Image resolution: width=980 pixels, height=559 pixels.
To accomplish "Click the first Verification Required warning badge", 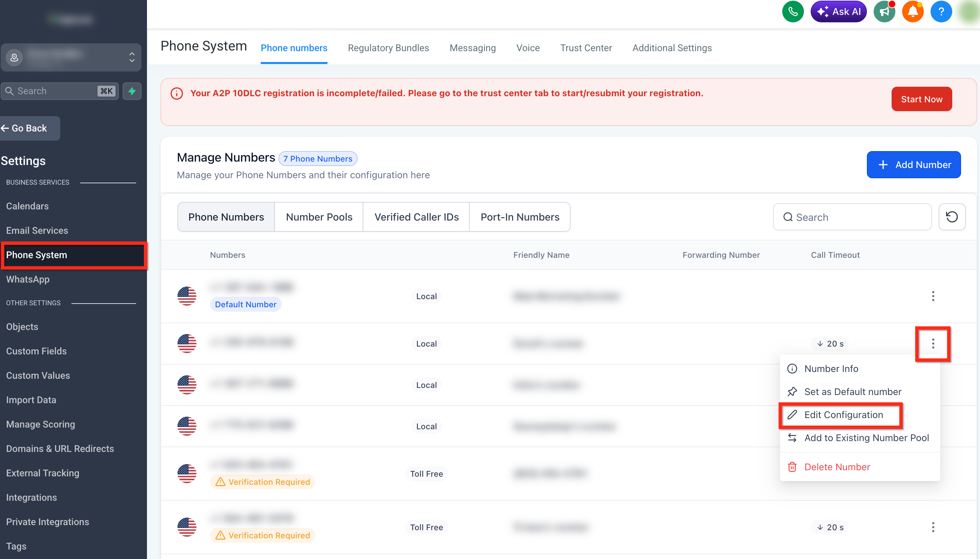I will (x=262, y=481).
